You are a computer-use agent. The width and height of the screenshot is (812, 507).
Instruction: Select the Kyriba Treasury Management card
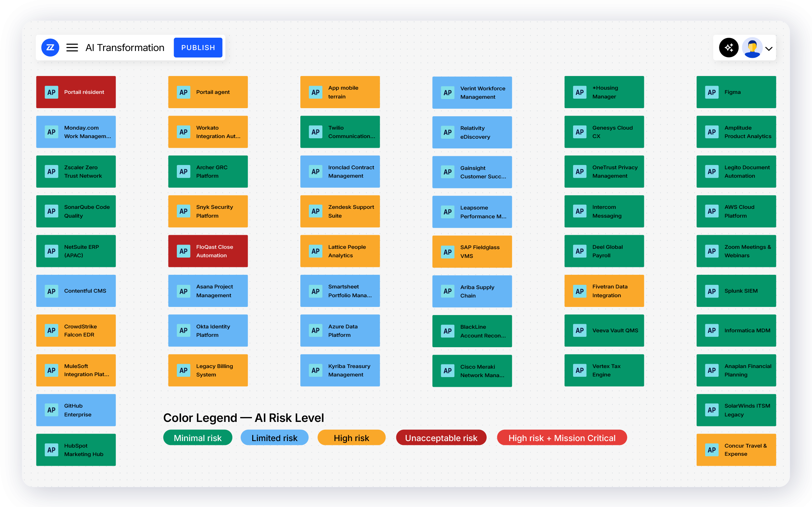tap(340, 371)
